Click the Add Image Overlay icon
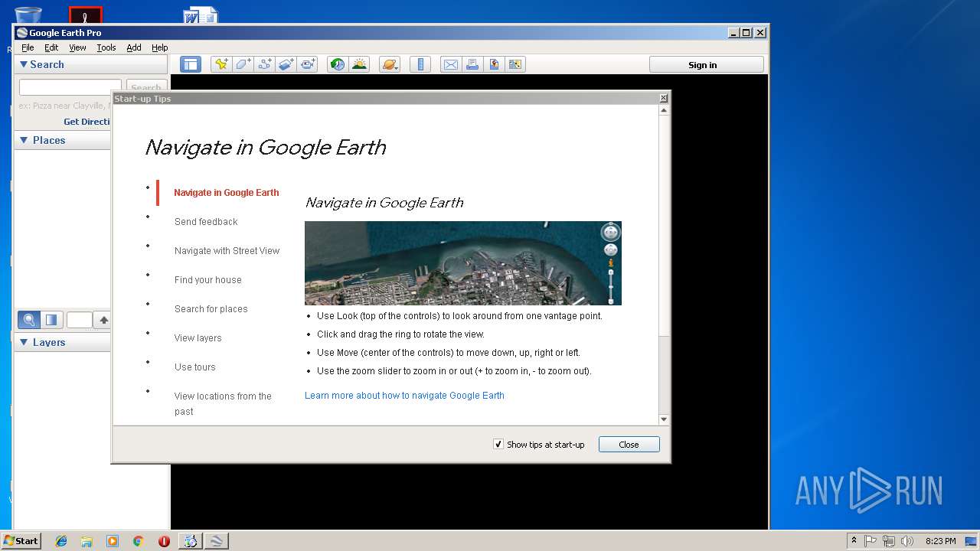This screenshot has width=980, height=551. [x=286, y=65]
